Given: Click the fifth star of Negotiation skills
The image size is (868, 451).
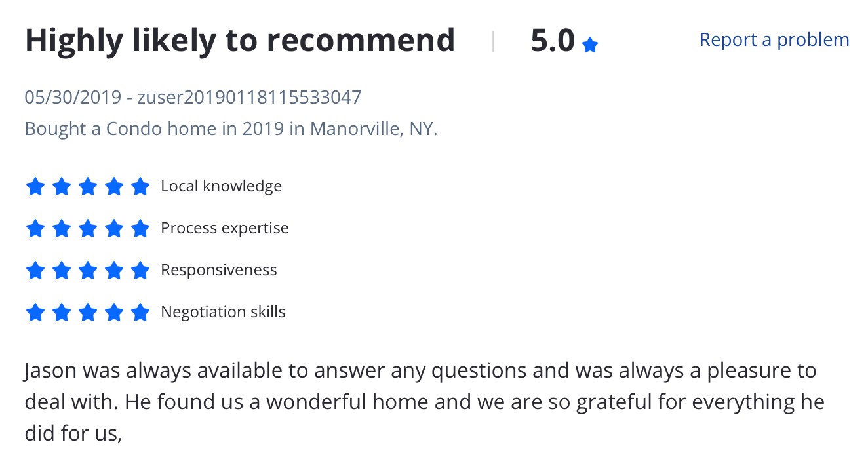Looking at the screenshot, I should pos(140,312).
